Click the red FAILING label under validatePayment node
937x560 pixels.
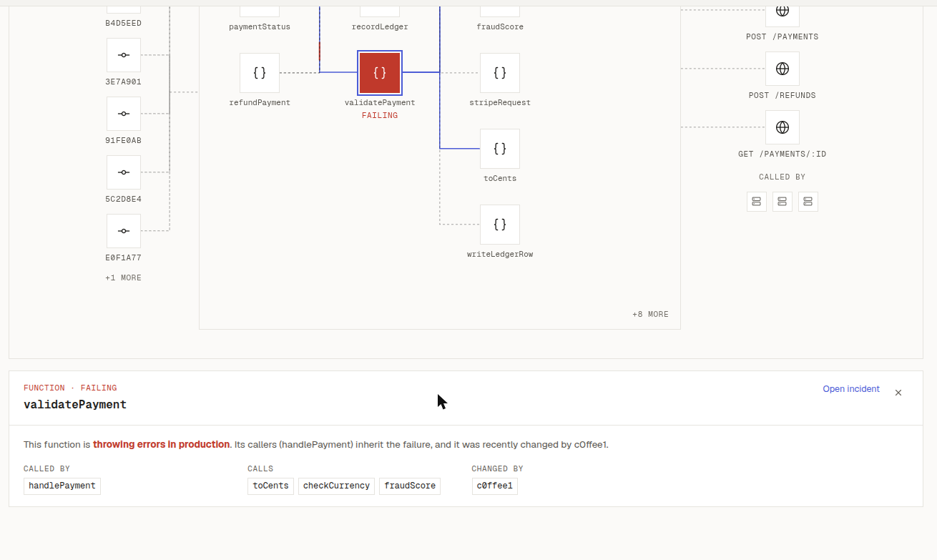point(380,115)
